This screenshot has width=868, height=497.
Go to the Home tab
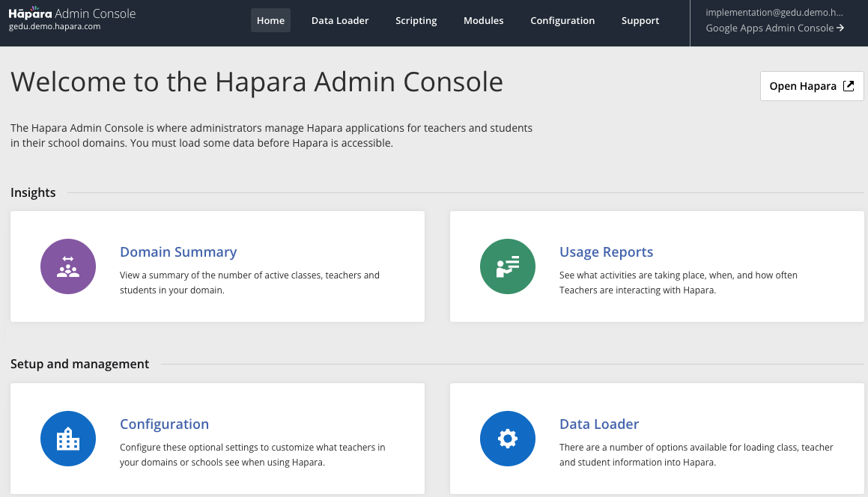270,20
